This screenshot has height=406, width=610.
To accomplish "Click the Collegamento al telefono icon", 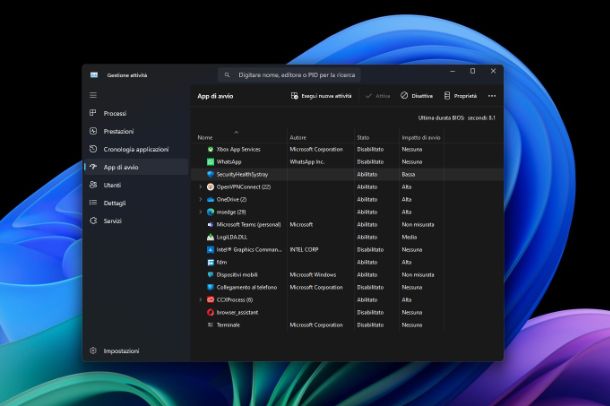I will click(x=210, y=287).
